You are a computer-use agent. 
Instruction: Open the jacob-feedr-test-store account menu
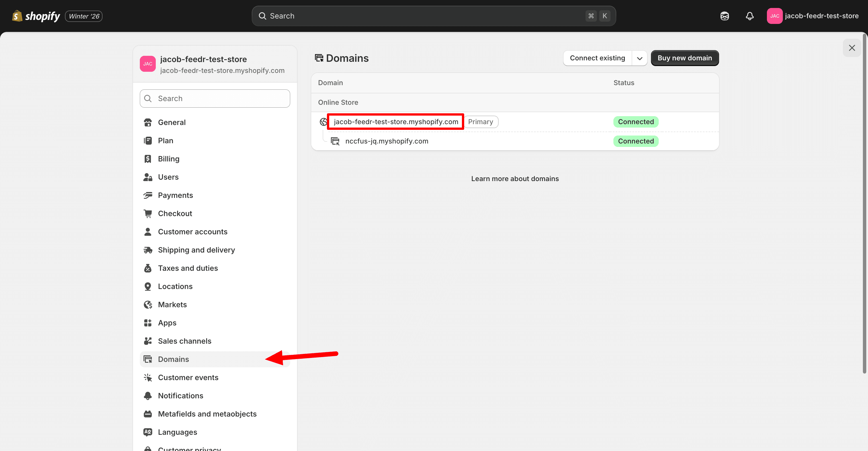pos(812,16)
